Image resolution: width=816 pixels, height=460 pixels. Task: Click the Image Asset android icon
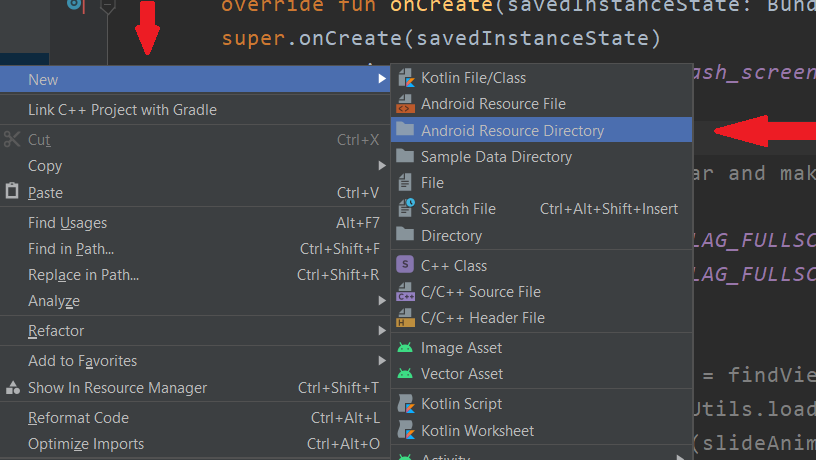pyautogui.click(x=405, y=348)
